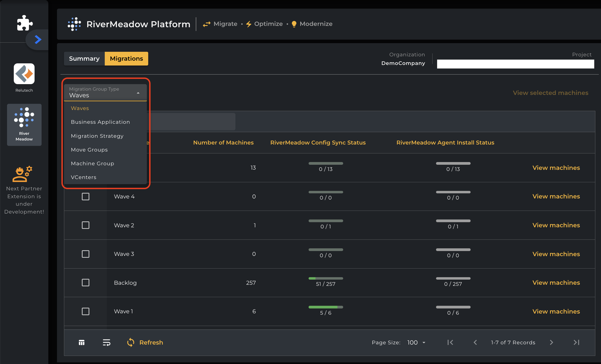The image size is (601, 364).
Task: Open the Page Size 100 dropdown
Action: coord(416,342)
